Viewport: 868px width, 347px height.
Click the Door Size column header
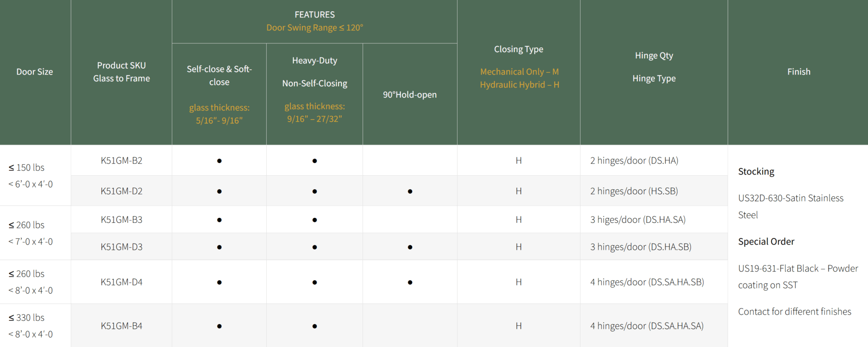35,72
